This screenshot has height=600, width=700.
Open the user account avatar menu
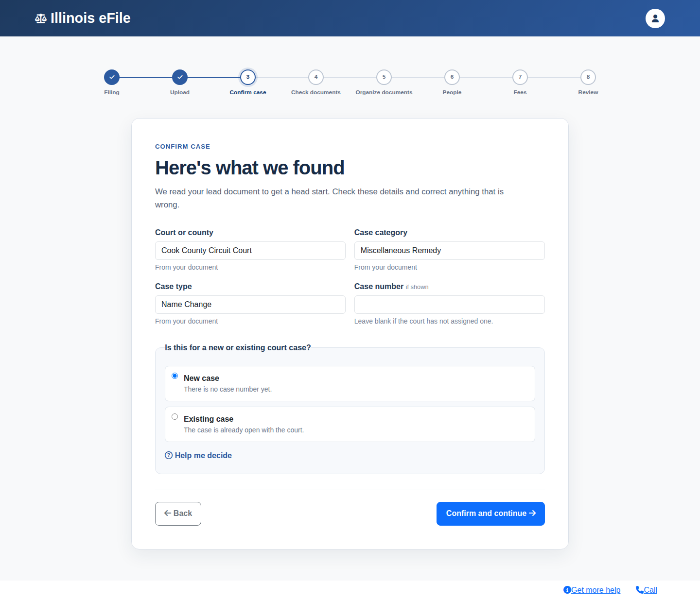(x=655, y=18)
